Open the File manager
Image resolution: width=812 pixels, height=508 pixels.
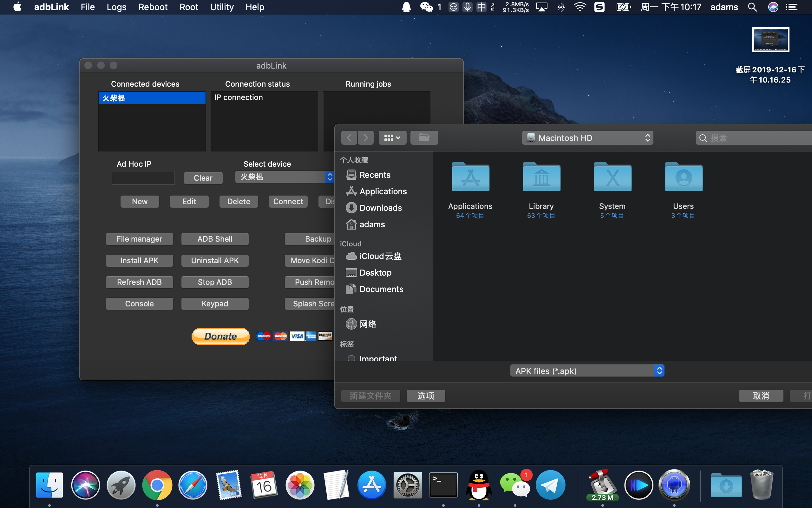pyautogui.click(x=139, y=239)
